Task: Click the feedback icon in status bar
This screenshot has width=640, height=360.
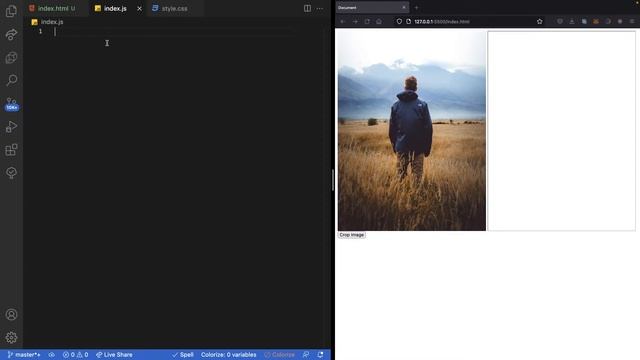Action: click(x=306, y=355)
